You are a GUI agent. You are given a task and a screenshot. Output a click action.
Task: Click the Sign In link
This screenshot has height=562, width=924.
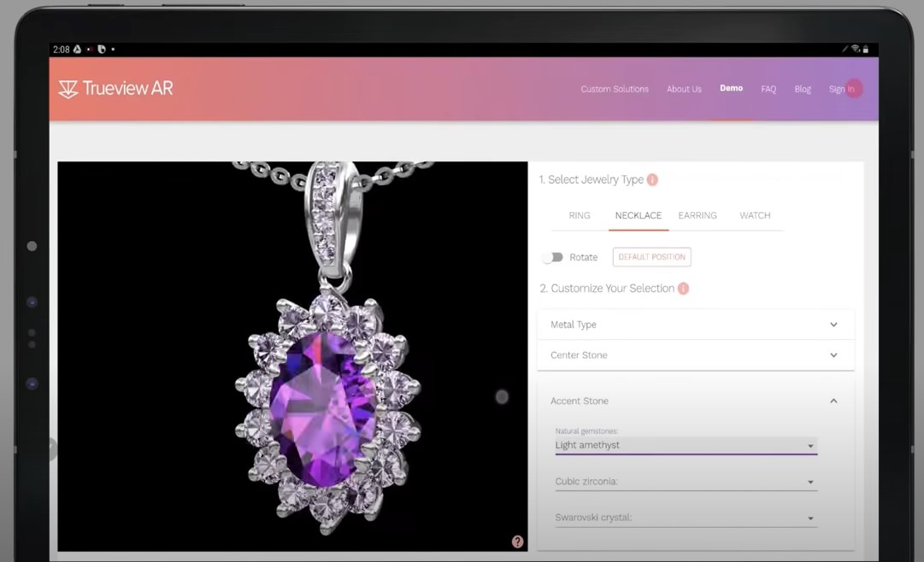(x=841, y=89)
